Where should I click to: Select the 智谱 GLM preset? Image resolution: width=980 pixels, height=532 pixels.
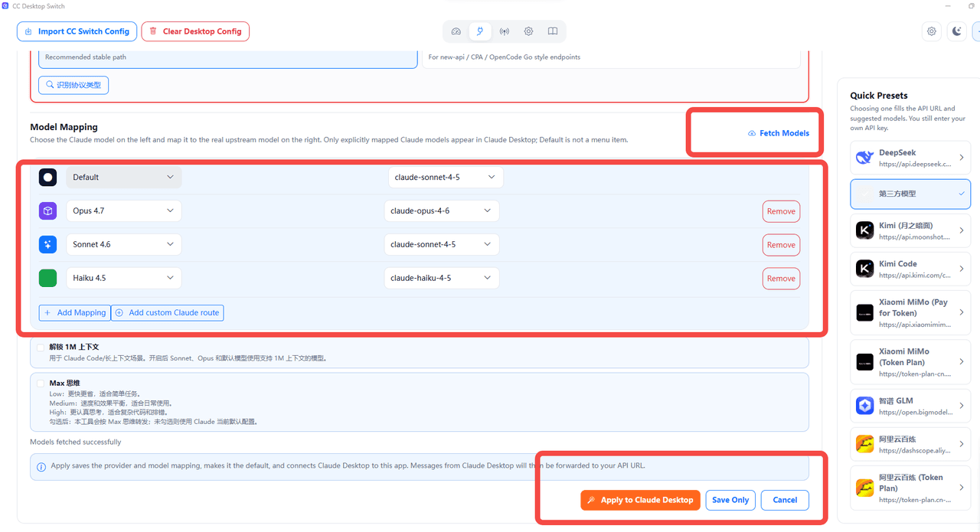910,406
